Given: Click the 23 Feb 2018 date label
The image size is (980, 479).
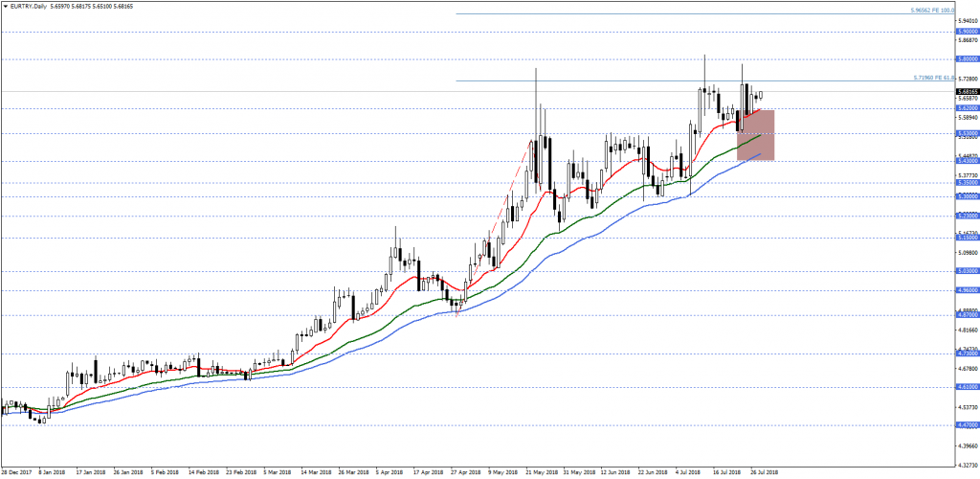Looking at the screenshot, I should pos(241,472).
